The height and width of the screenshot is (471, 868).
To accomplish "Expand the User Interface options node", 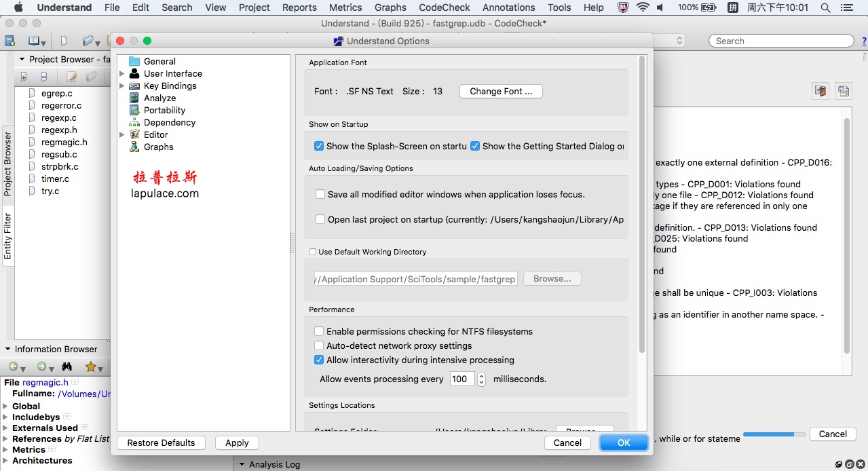I will 122,73.
